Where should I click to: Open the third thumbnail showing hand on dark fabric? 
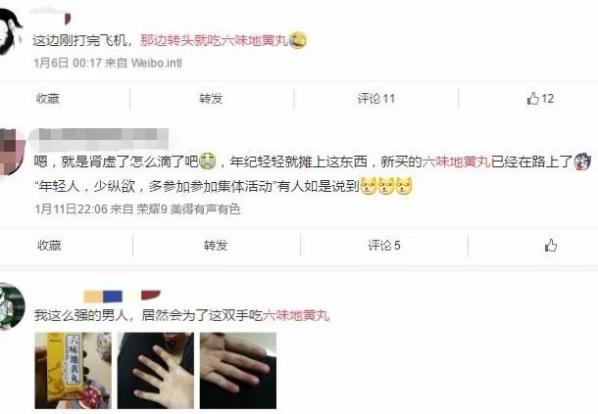(x=238, y=371)
